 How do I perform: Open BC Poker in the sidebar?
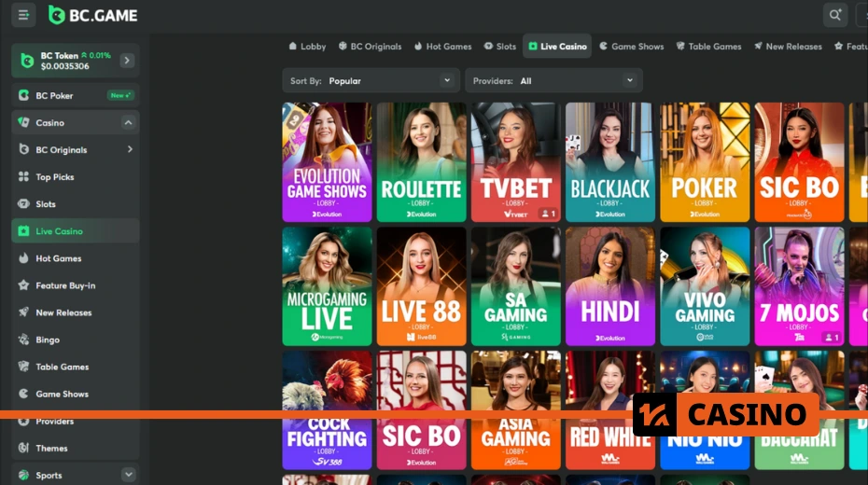[x=76, y=95]
